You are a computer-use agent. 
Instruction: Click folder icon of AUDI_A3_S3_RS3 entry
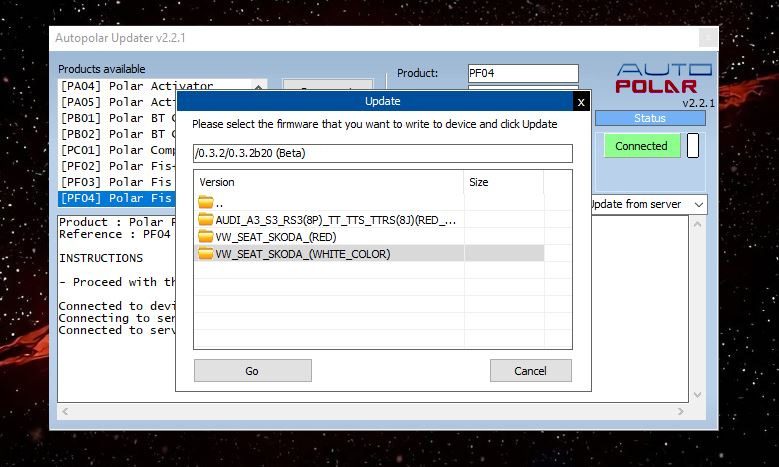(205, 219)
